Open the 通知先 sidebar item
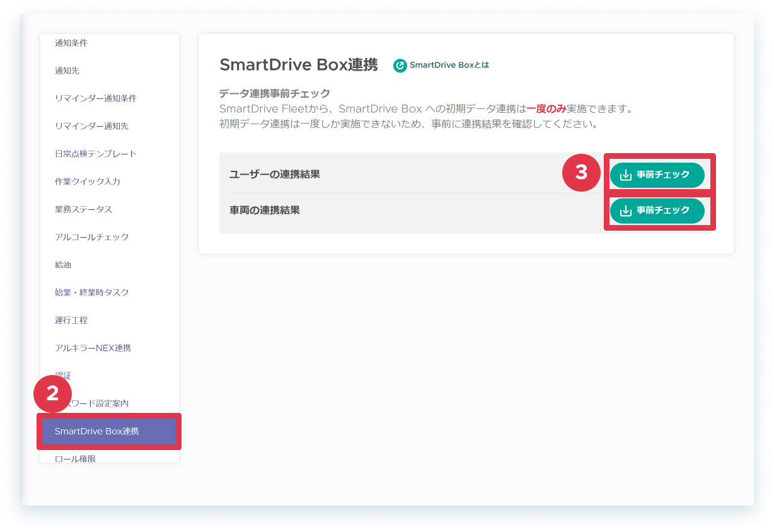The height and width of the screenshot is (532, 774). click(67, 71)
